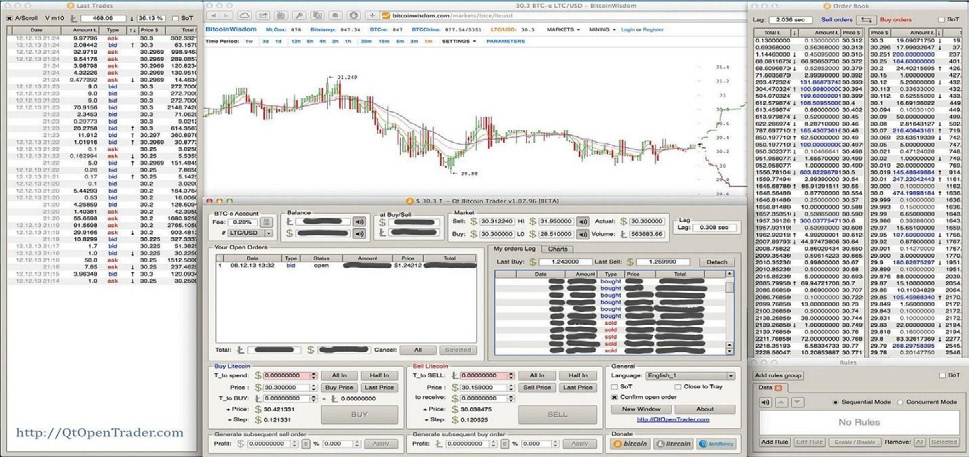The width and height of the screenshot is (969, 457).
Task: Check SoT in General settings group
Action: tap(616, 387)
